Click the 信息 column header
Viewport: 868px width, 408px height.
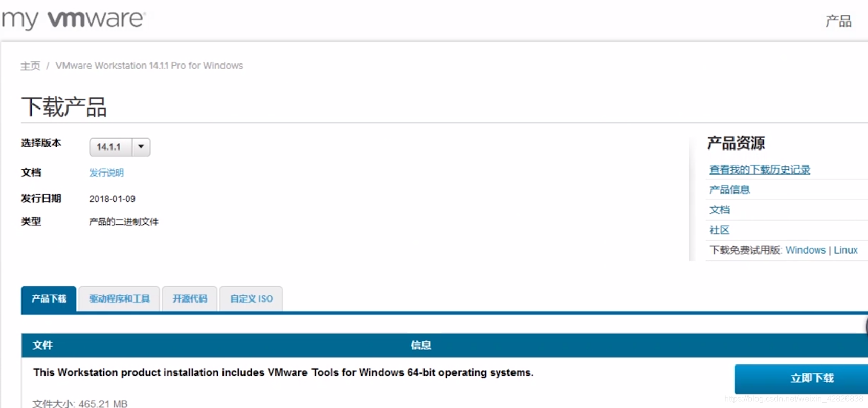pos(421,345)
